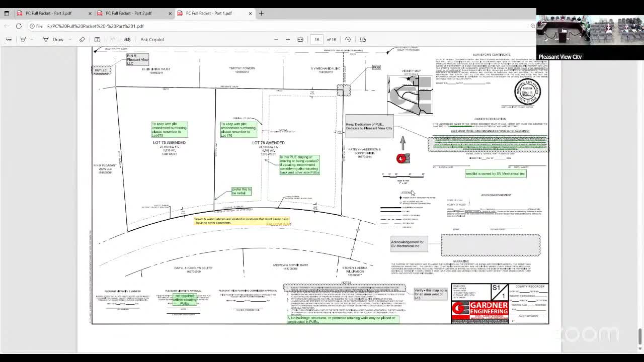
Task: Toggle the Draw tool
Action: [x=53, y=39]
